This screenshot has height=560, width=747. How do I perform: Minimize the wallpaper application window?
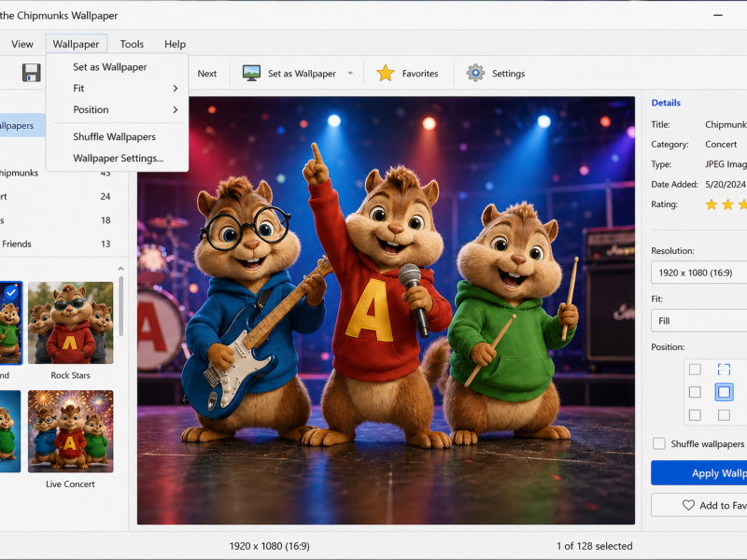[x=717, y=15]
